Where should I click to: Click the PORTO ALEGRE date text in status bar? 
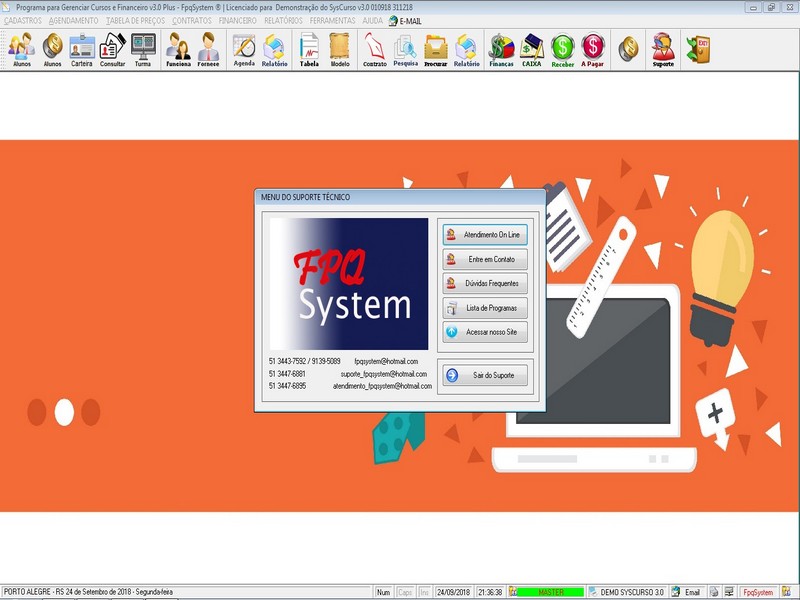pyautogui.click(x=88, y=592)
